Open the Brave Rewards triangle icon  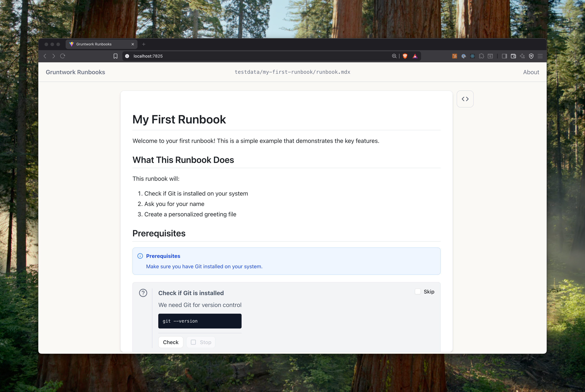(415, 56)
